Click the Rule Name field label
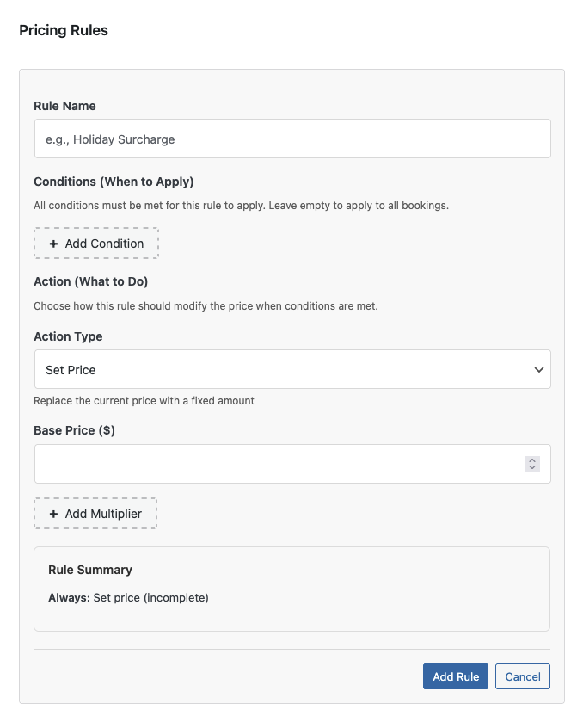This screenshot has width=583, height=728. point(64,106)
